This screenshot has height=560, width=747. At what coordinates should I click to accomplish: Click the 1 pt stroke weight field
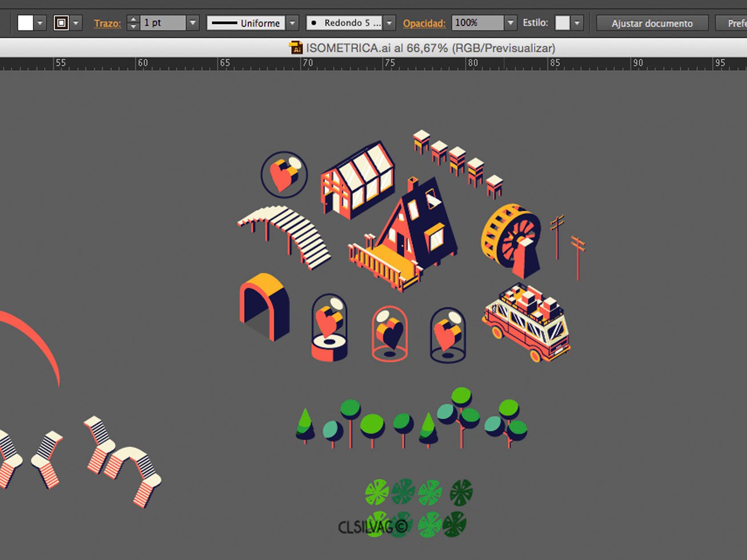pyautogui.click(x=163, y=23)
